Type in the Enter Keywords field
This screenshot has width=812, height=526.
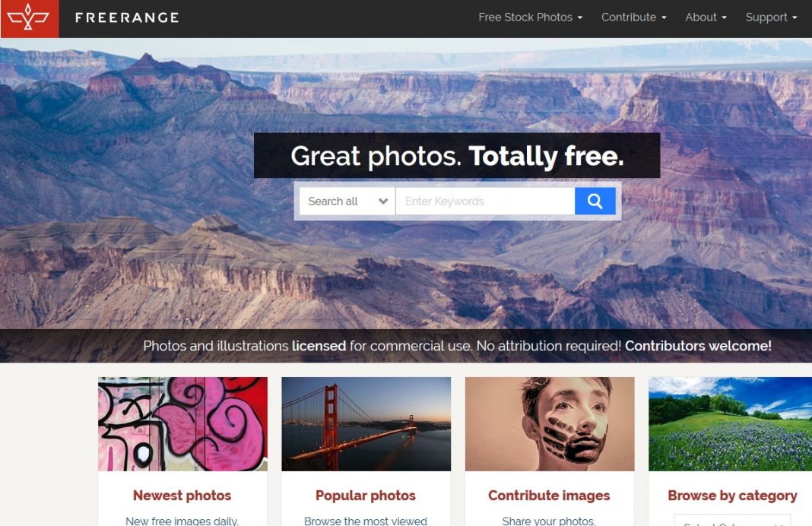click(x=484, y=201)
